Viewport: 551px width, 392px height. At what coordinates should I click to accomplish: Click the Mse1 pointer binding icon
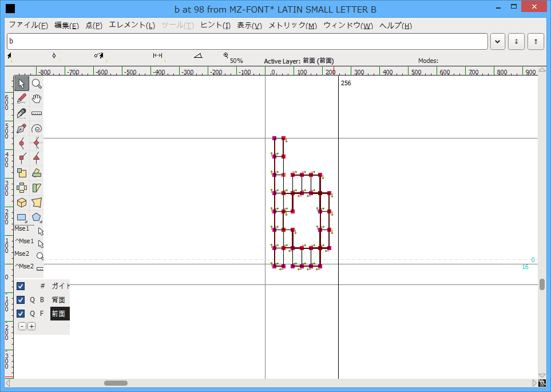41,231
